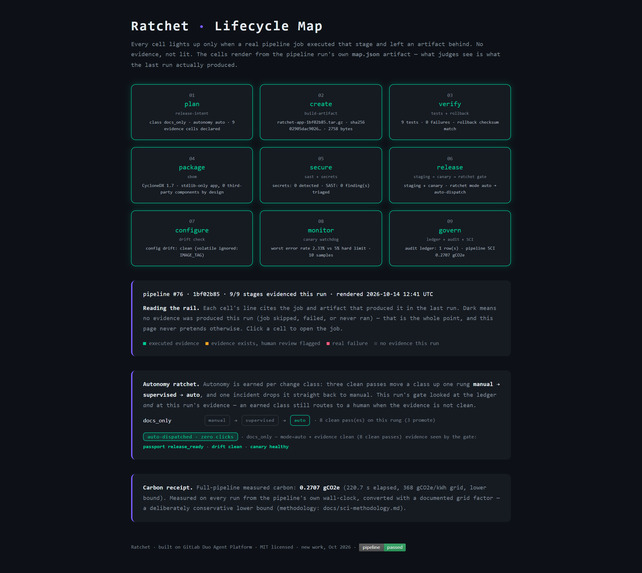
Task: Open the 03 verify stage cell
Action: (x=450, y=112)
